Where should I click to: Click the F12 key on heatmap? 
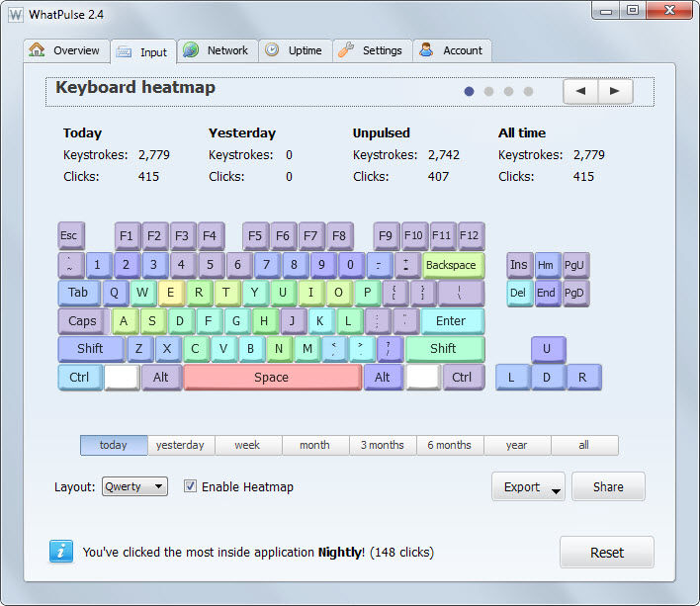pyautogui.click(x=471, y=235)
